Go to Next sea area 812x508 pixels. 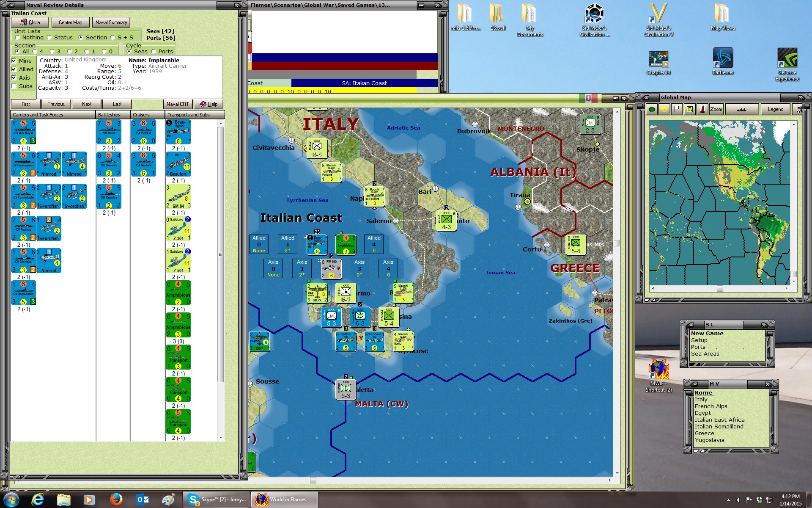(x=87, y=104)
